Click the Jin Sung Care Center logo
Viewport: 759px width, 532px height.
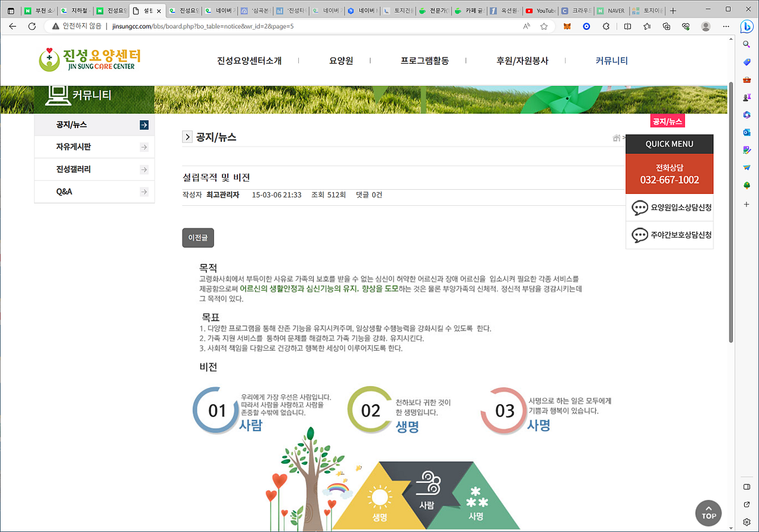pos(90,59)
